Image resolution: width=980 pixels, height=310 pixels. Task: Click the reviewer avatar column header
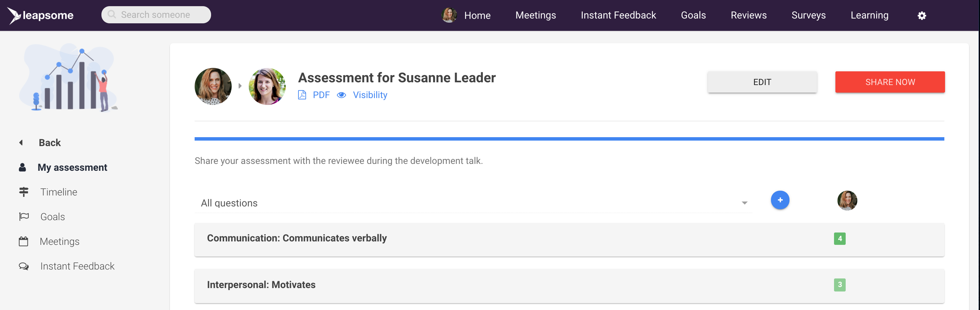click(847, 200)
